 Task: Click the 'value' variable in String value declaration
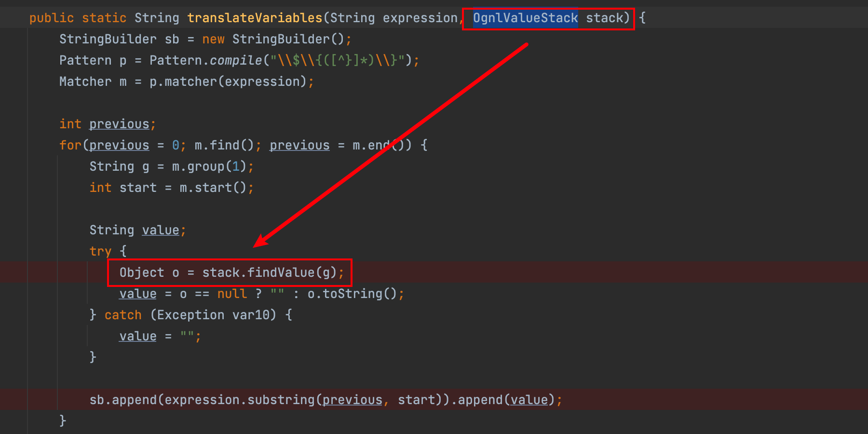point(161,231)
